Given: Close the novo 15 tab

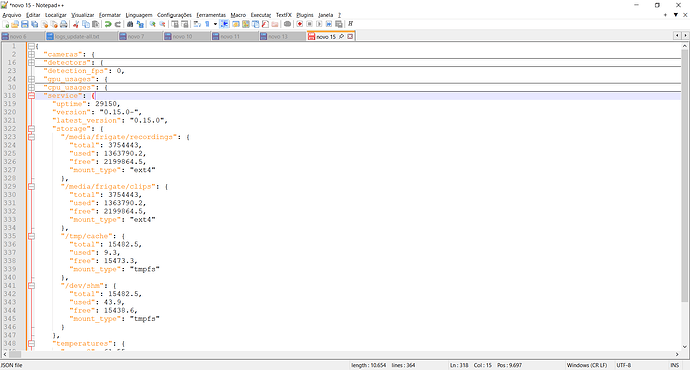Looking at the screenshot, I should click(x=350, y=37).
